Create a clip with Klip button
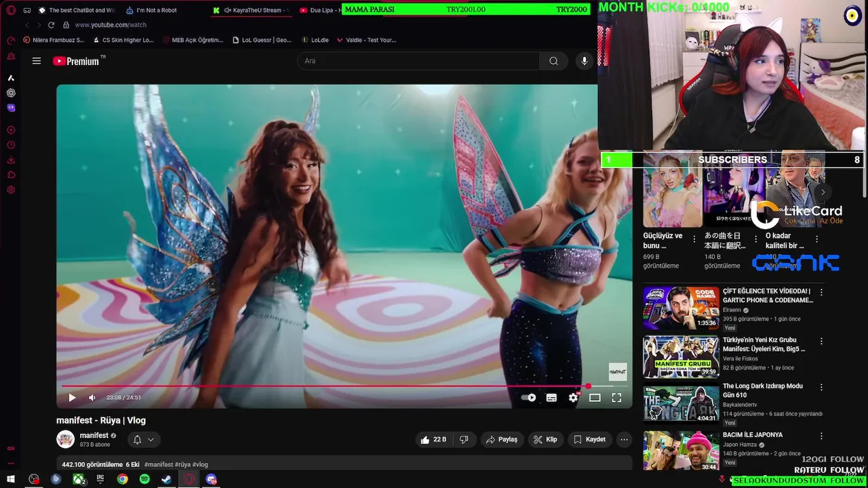Screen dimensions: 868x488 [545, 439]
